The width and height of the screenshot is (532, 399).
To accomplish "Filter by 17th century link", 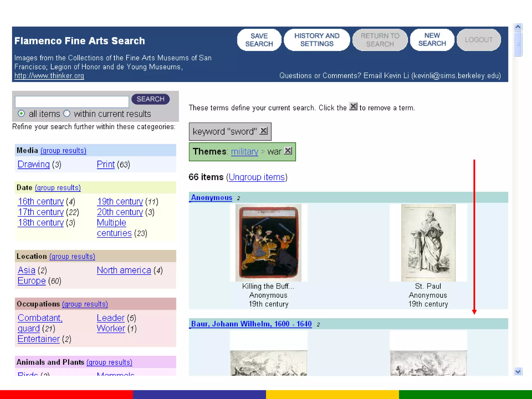I will click(41, 212).
